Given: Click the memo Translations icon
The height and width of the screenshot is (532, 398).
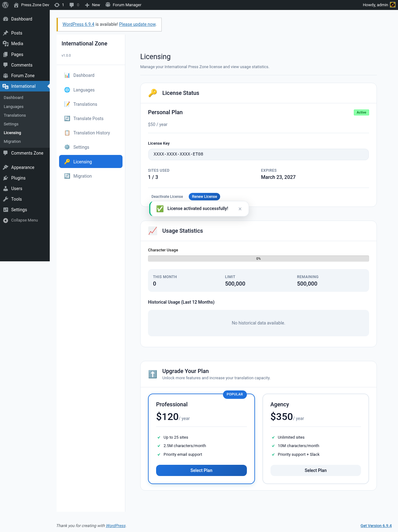Looking at the screenshot, I should (x=67, y=104).
